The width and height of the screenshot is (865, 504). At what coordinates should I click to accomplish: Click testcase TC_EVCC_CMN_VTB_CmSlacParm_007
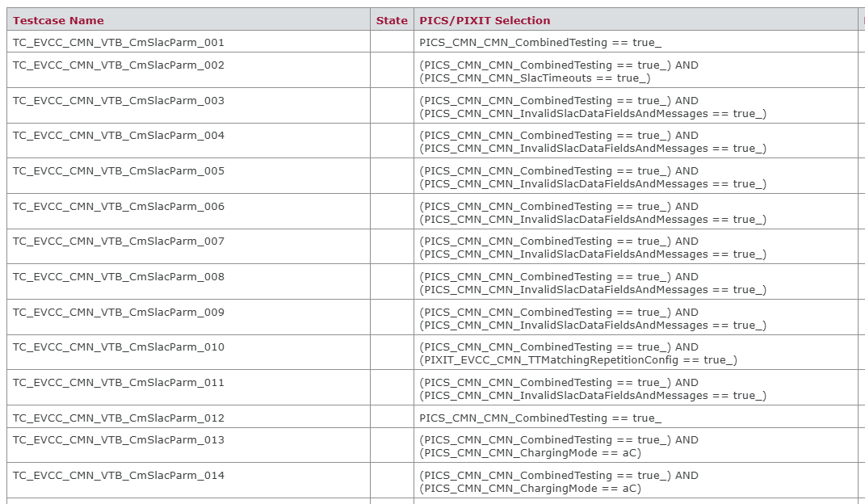(x=119, y=241)
